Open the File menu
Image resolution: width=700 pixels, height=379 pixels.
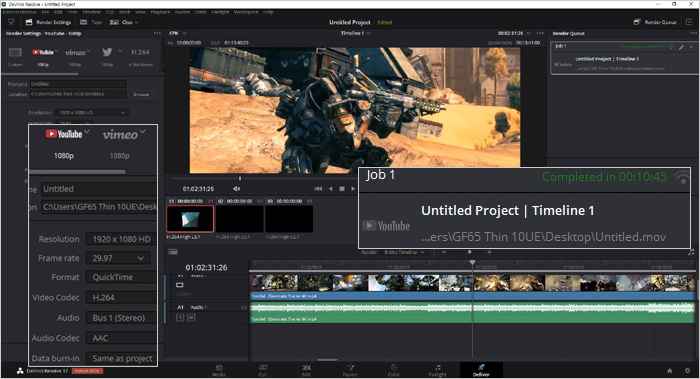pyautogui.click(x=45, y=12)
